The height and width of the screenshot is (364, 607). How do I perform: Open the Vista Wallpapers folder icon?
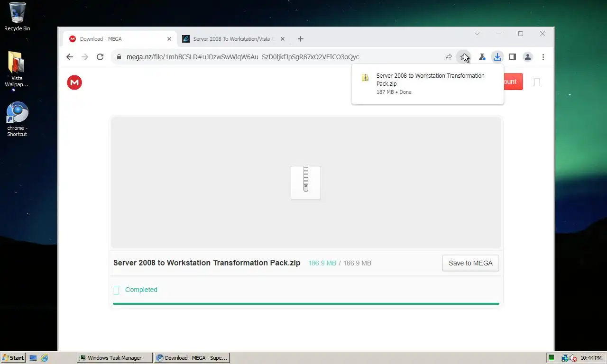(x=17, y=69)
